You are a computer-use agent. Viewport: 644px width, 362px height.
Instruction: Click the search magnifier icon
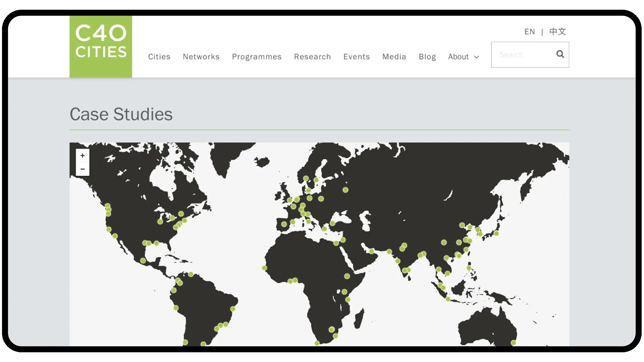(560, 54)
